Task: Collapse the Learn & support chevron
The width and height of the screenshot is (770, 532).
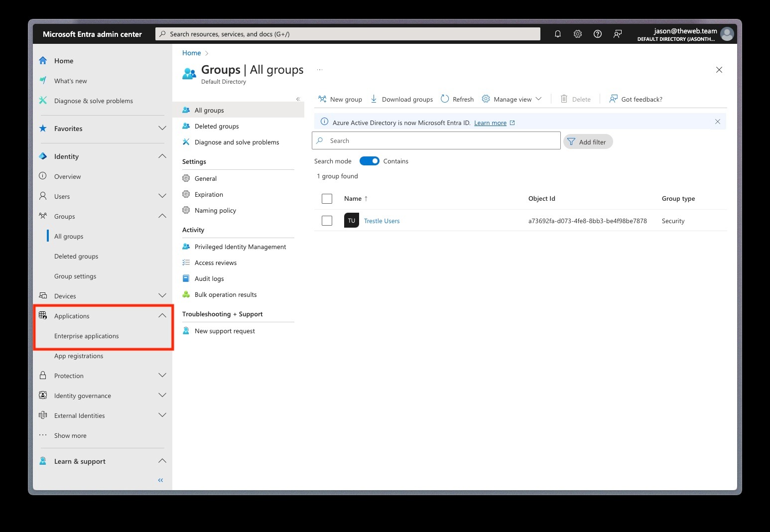Action: 162,461
